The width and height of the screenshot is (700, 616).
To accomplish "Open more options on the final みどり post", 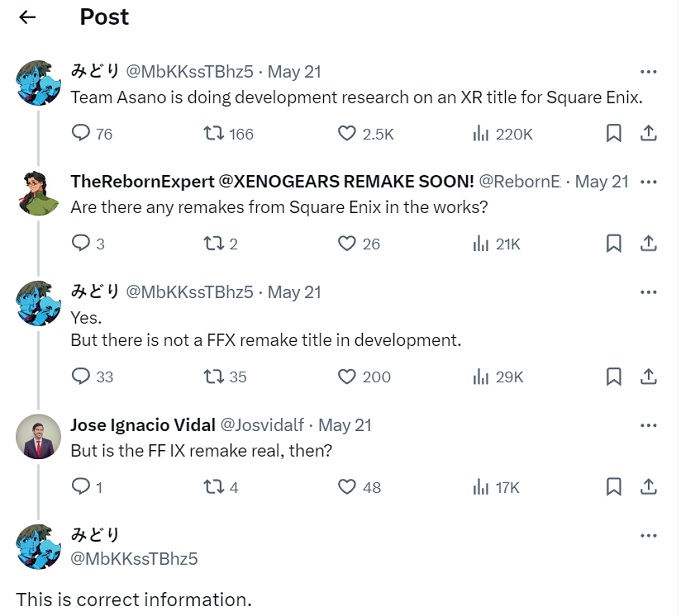I will (x=648, y=535).
